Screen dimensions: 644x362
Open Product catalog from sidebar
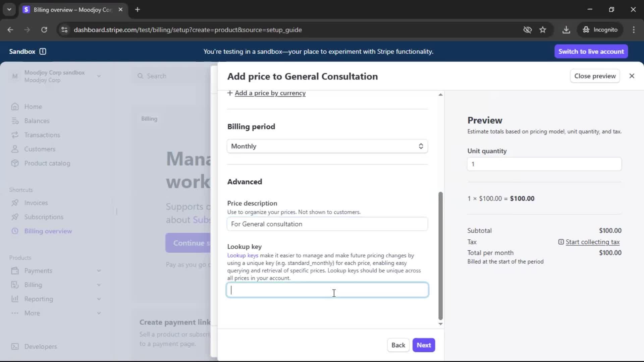coord(47,163)
